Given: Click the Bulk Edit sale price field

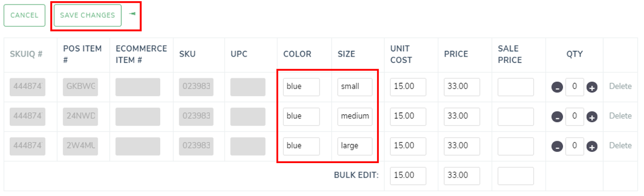Looking at the screenshot, I should 516,176.
